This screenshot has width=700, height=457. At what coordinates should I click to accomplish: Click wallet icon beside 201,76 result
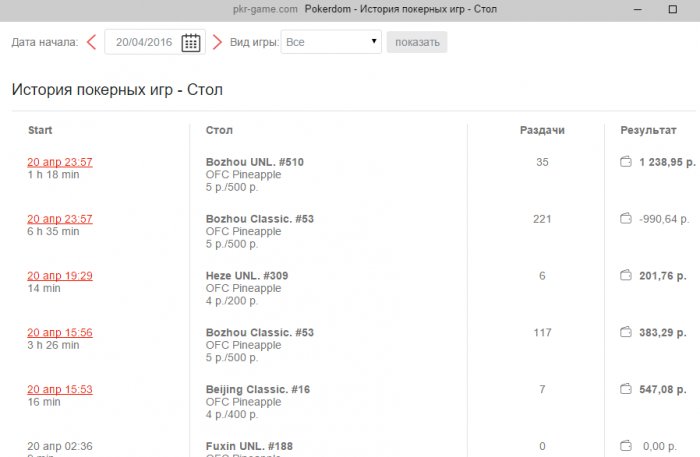[626, 276]
